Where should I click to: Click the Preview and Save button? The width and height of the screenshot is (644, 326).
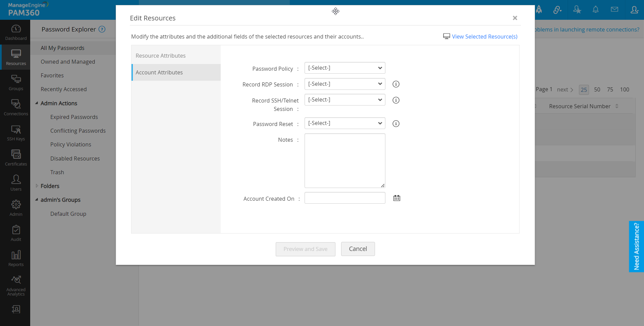tap(305, 249)
